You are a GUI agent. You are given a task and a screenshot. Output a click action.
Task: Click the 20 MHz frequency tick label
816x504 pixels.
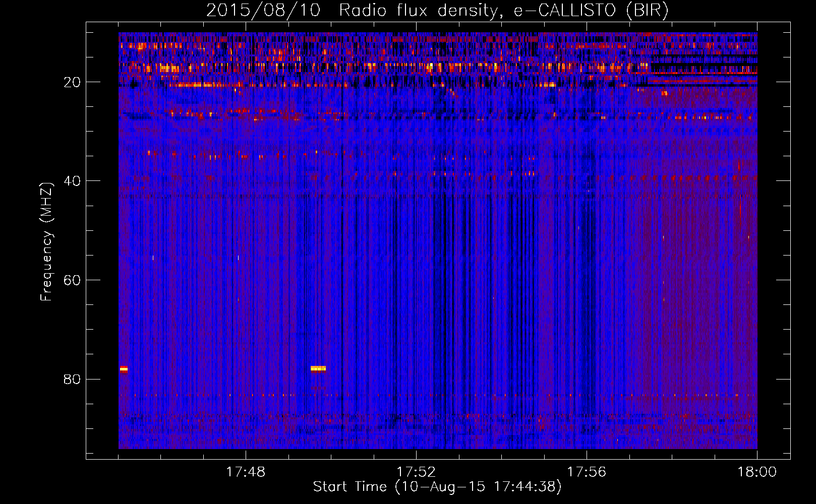tap(72, 82)
